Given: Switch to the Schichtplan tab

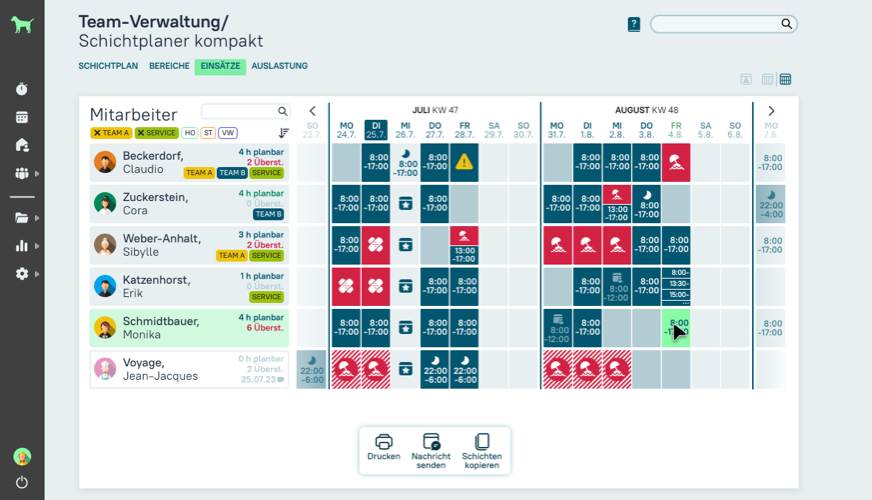Looking at the screenshot, I should coord(108,66).
